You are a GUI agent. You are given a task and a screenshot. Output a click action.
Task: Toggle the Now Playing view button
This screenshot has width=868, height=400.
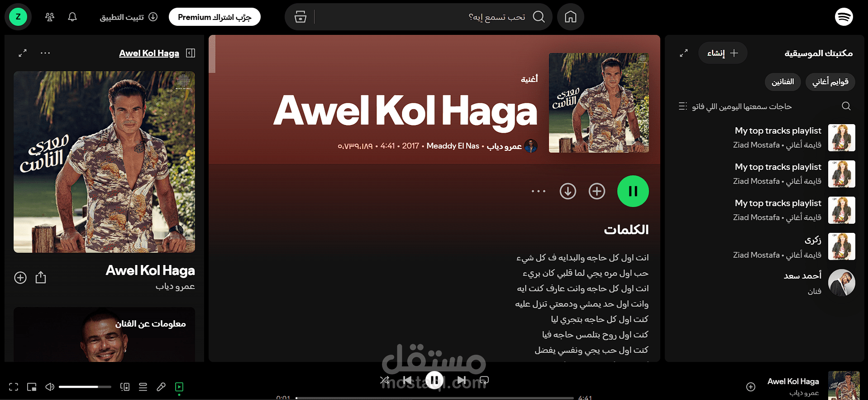(179, 387)
